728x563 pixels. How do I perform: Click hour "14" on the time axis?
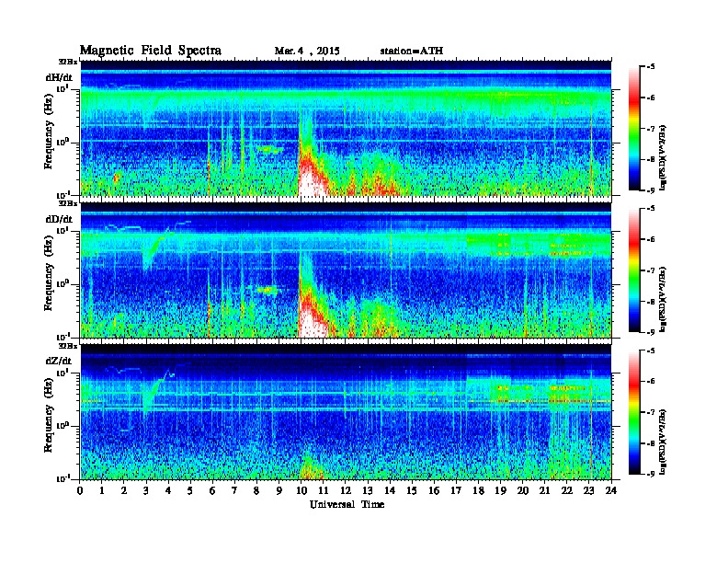point(390,491)
